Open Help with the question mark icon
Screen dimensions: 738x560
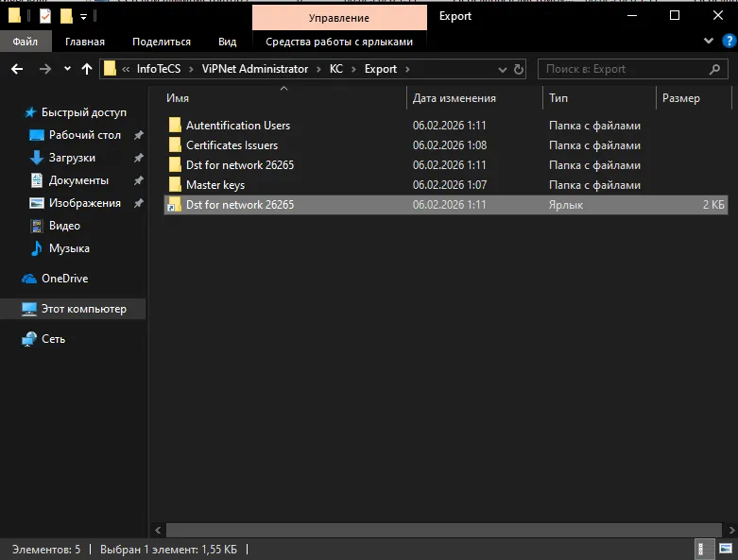point(729,41)
